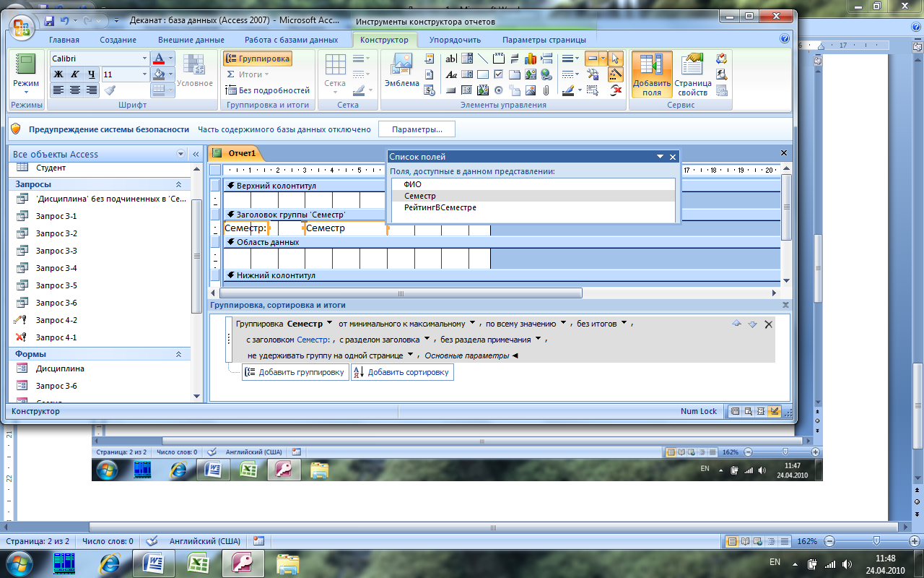Open 'без итогов' totals dropdown

point(624,324)
